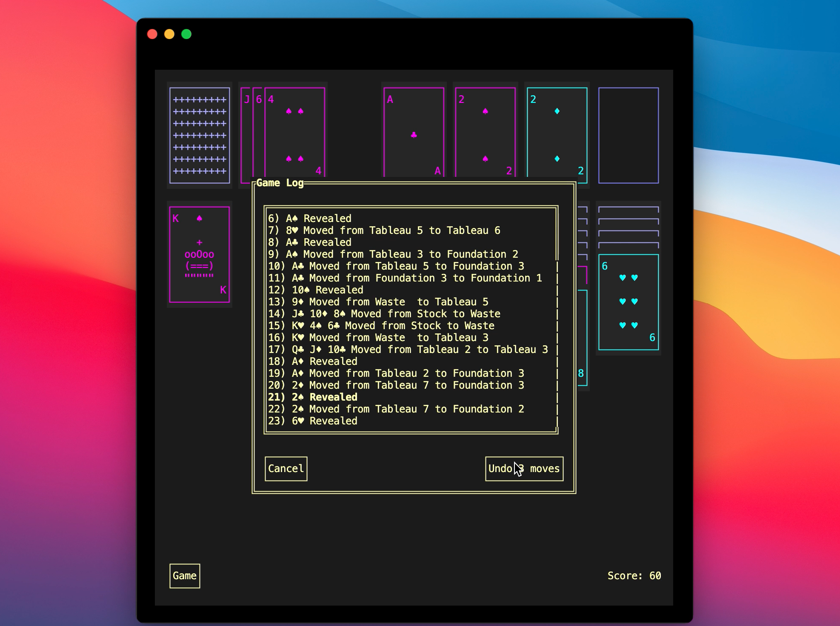
Task: Click the green zoom window button
Action: pyautogui.click(x=186, y=34)
